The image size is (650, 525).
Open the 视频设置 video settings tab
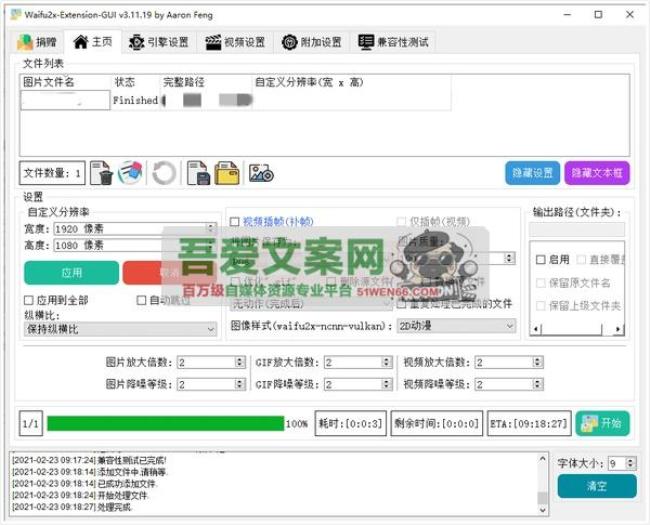pos(235,42)
